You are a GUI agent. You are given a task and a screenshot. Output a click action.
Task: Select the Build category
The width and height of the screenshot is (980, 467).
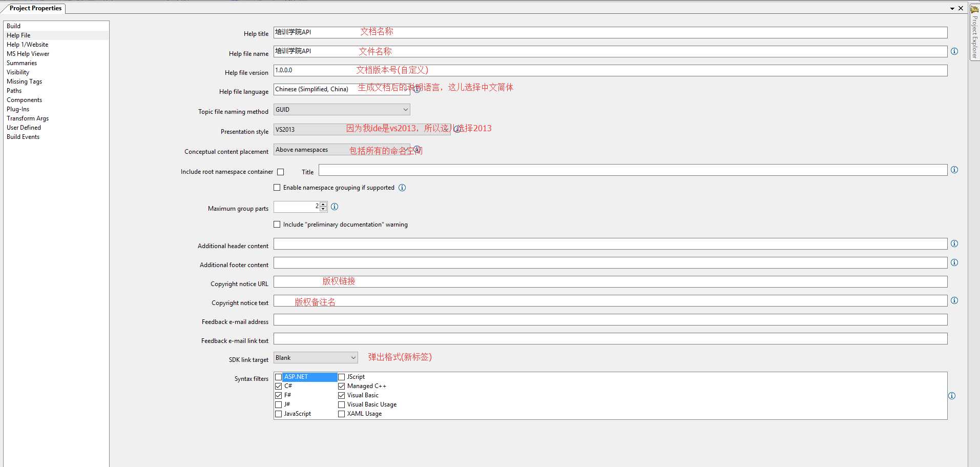tap(14, 26)
